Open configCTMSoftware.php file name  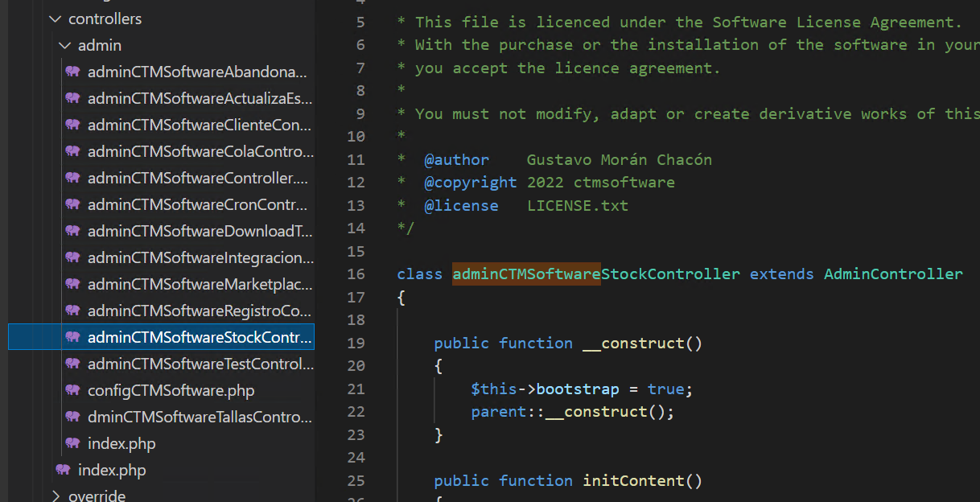pyautogui.click(x=171, y=390)
